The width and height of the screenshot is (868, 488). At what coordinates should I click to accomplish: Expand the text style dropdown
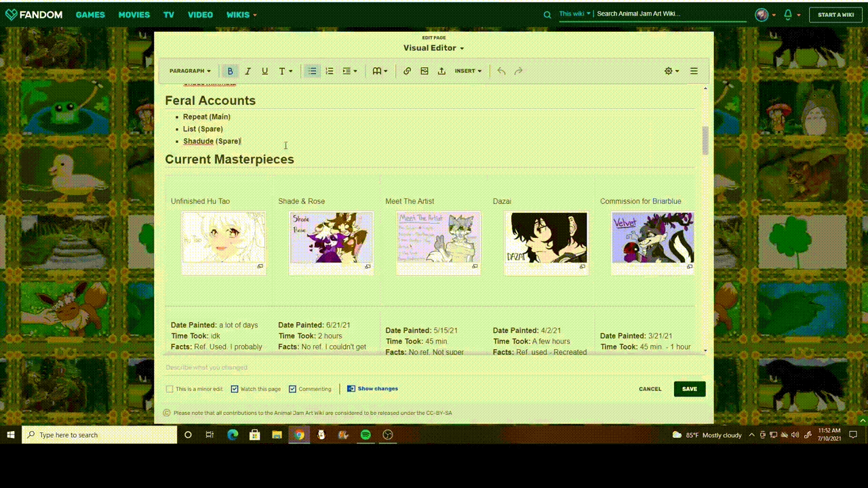point(286,71)
